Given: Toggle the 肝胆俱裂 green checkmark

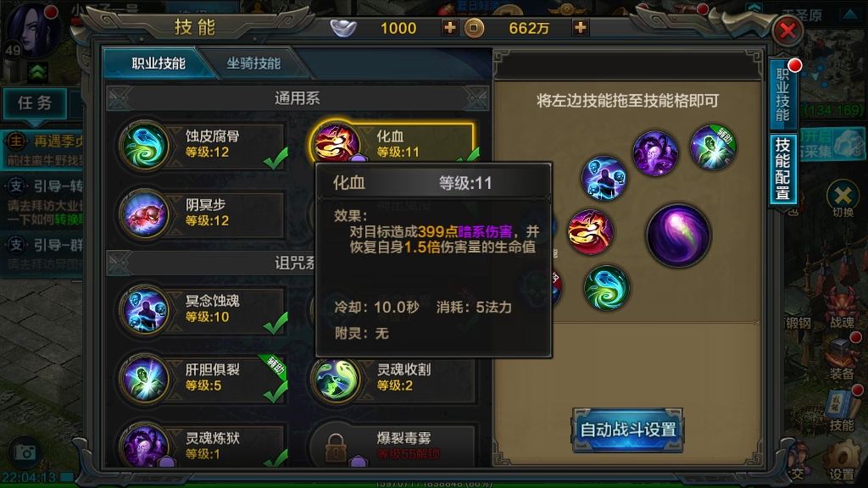Looking at the screenshot, I should tap(275, 391).
